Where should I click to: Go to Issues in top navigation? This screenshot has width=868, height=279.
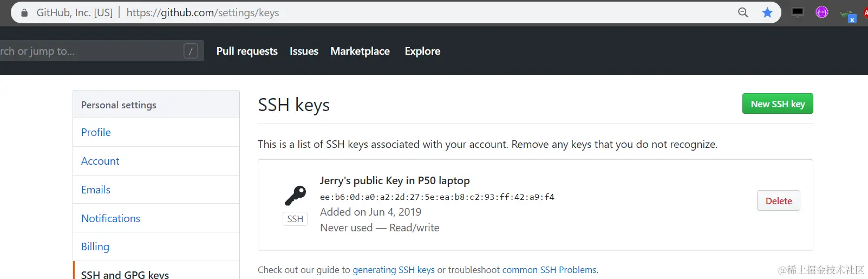click(x=304, y=51)
